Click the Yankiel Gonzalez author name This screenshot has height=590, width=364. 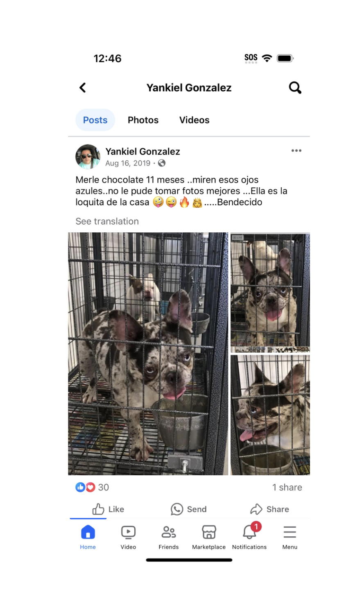pyautogui.click(x=142, y=152)
